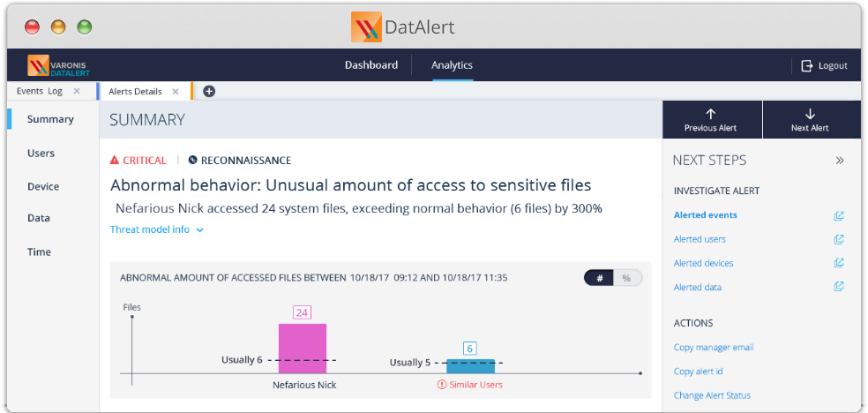Open external link icon beside Alerted devices

click(839, 263)
